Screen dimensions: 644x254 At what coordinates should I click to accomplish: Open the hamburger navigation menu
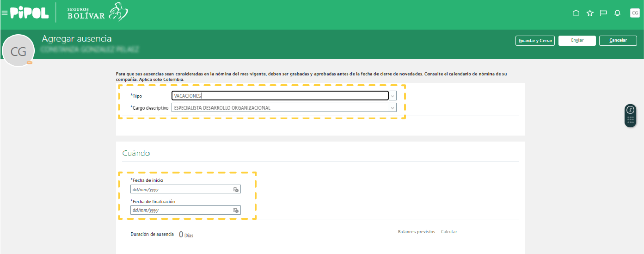point(5,13)
